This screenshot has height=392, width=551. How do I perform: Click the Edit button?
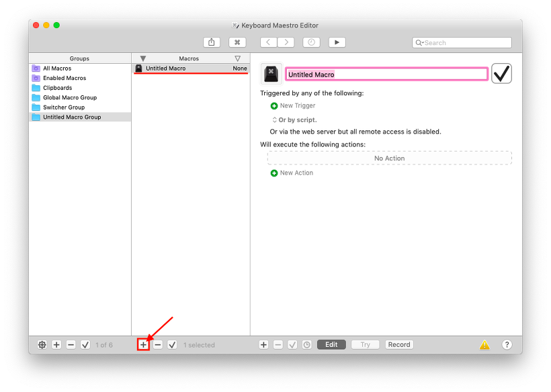(331, 344)
